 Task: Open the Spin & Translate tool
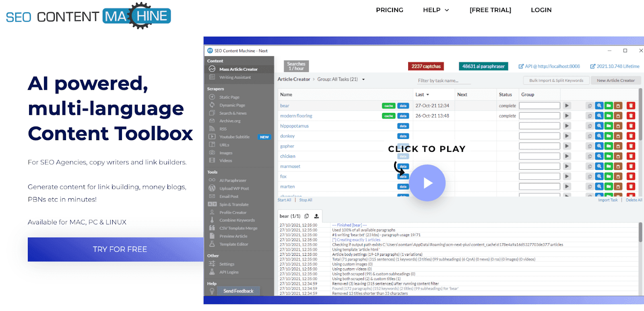(234, 205)
